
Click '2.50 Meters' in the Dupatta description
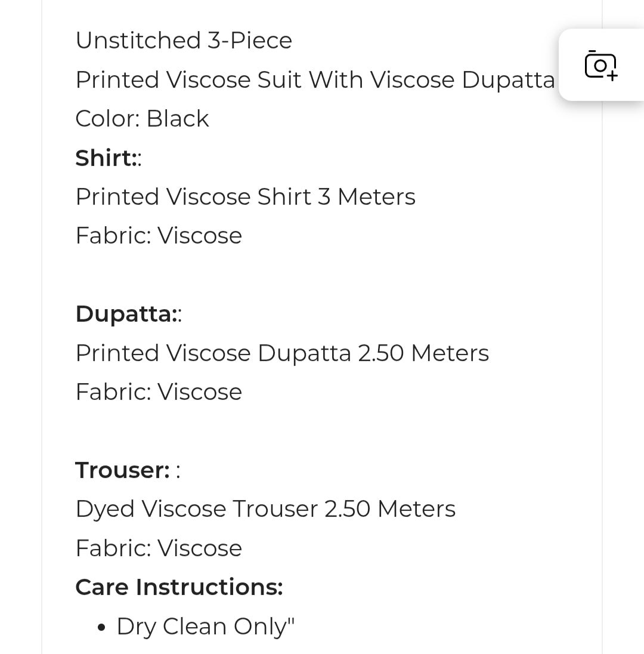423,353
